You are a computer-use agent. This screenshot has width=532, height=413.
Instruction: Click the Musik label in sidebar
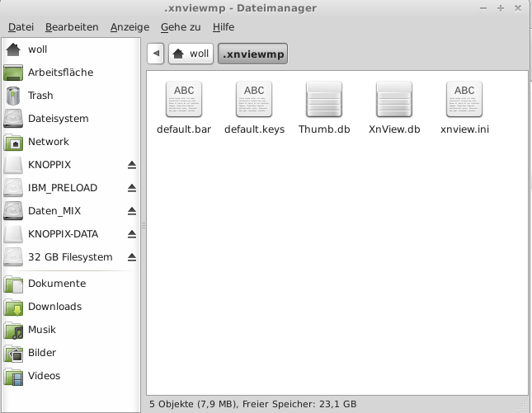[x=42, y=330]
